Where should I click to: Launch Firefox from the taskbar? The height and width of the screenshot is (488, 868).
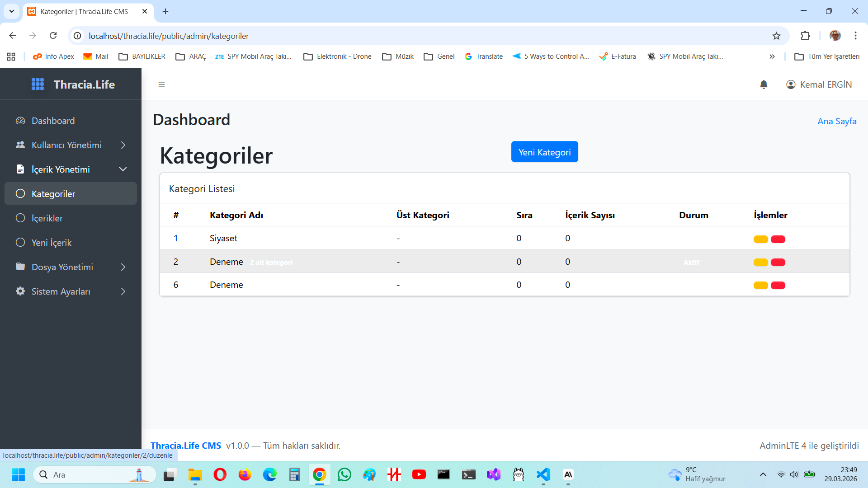(x=245, y=474)
